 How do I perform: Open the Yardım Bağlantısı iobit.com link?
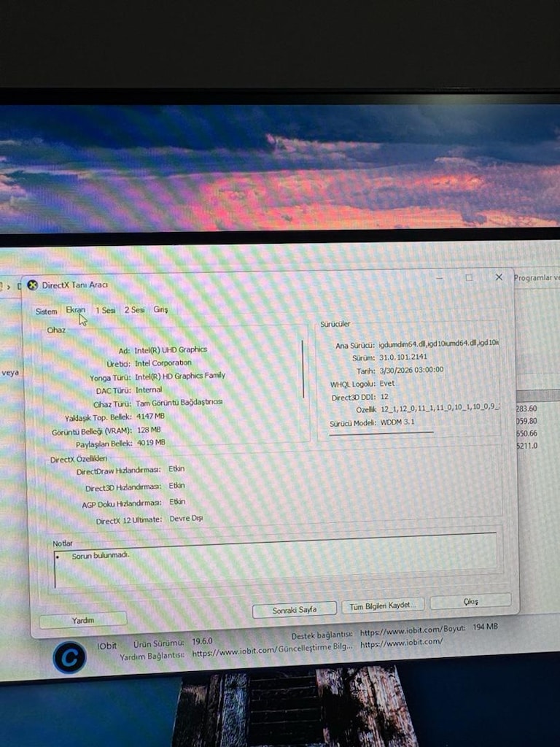point(234,651)
